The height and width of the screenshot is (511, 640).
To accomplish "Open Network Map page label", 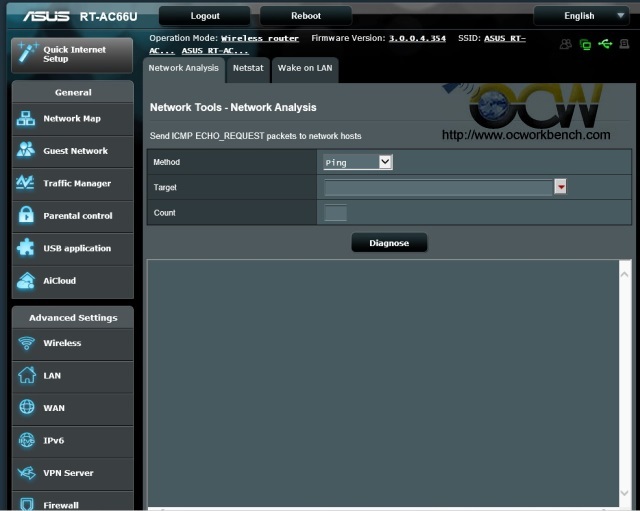I will click(72, 118).
